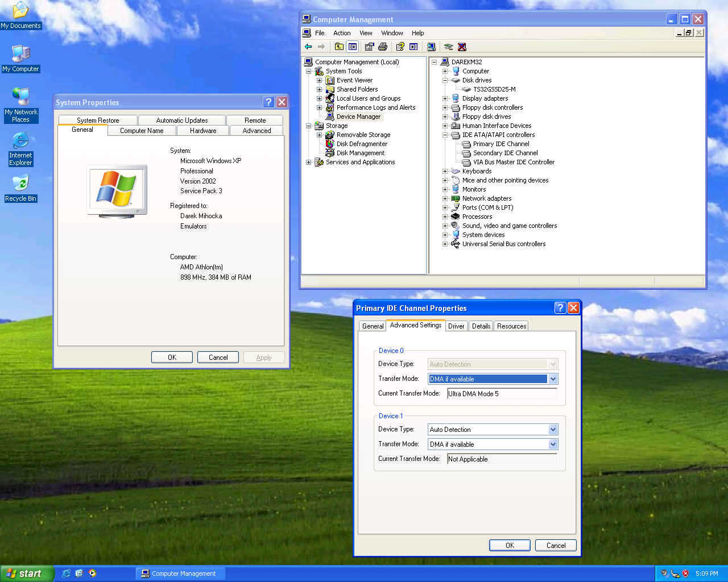
Task: Switch to Resources tab
Action: pyautogui.click(x=511, y=326)
